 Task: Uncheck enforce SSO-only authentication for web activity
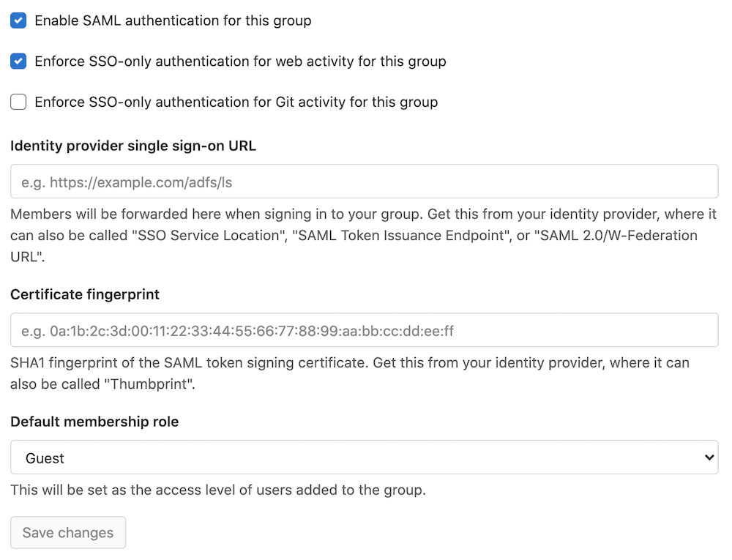18,61
